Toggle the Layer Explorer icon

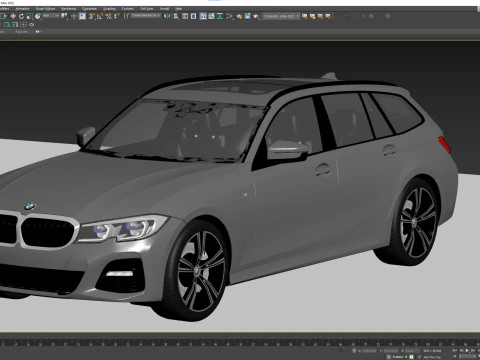click(193, 16)
